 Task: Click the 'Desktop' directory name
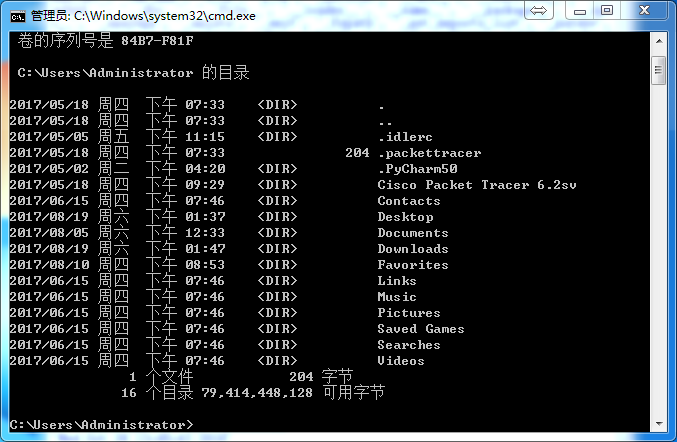tap(405, 217)
